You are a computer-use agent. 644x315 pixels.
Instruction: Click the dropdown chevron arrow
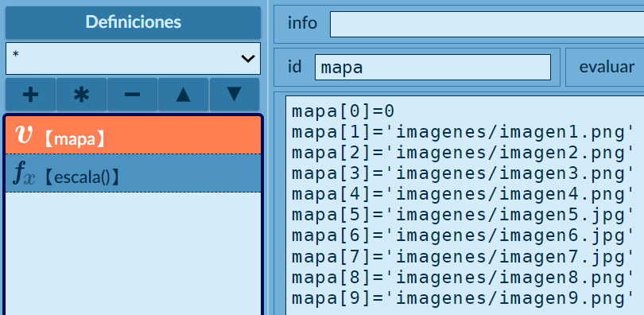(x=247, y=59)
